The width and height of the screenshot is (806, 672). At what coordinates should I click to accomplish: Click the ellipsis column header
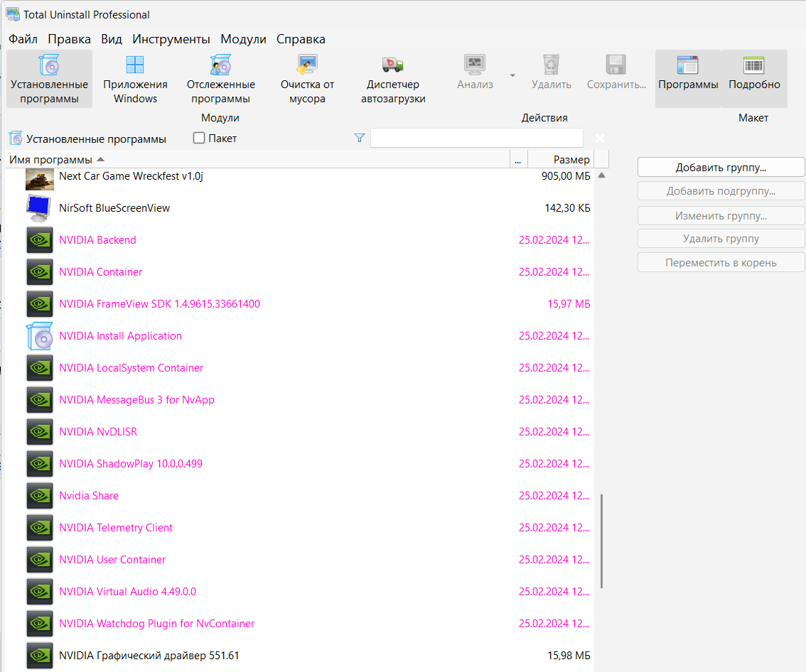pos(518,160)
